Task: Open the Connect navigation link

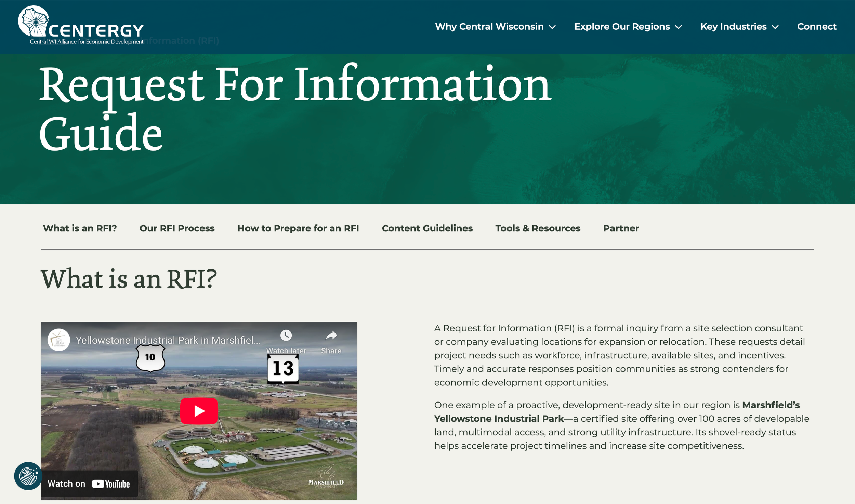Action: pos(816,26)
